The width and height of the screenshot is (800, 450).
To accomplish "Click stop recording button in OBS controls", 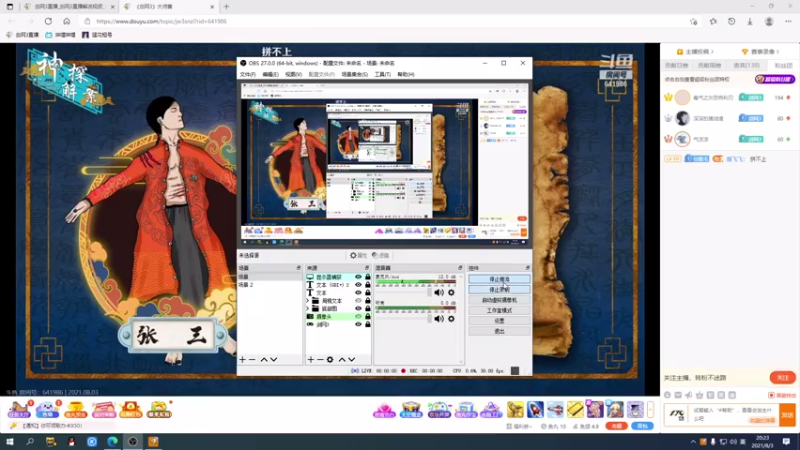I will click(x=499, y=290).
